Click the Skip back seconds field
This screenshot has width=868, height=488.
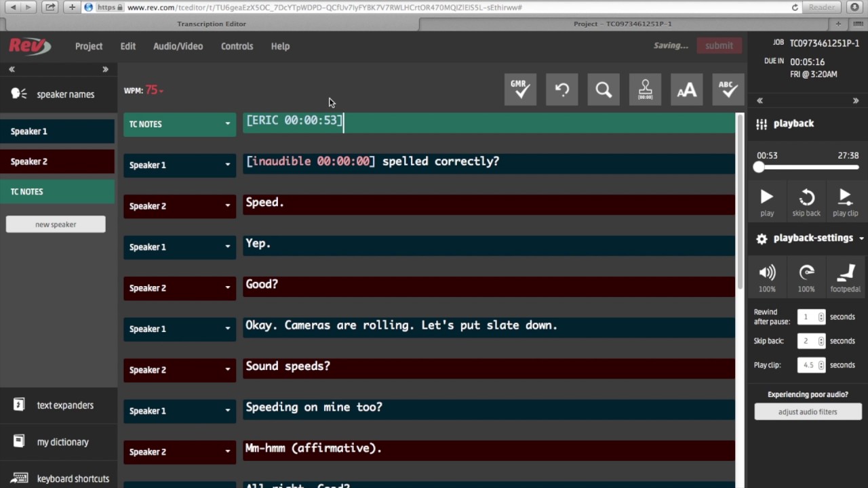tap(811, 341)
